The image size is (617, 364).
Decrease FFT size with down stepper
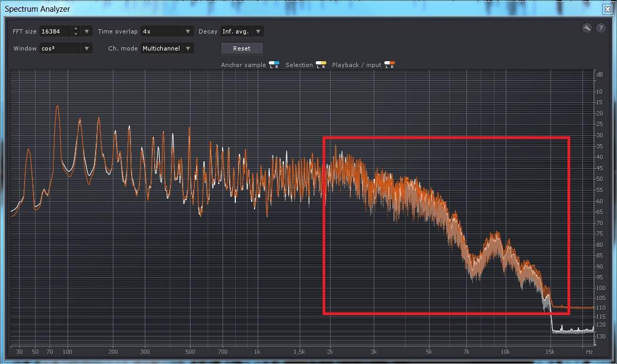pyautogui.click(x=76, y=34)
